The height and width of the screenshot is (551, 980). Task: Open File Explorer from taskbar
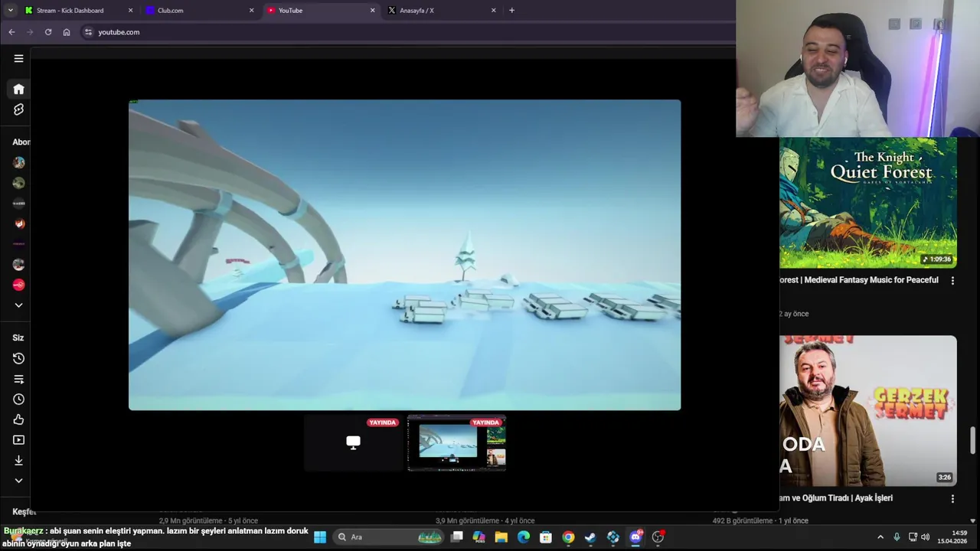tap(501, 537)
